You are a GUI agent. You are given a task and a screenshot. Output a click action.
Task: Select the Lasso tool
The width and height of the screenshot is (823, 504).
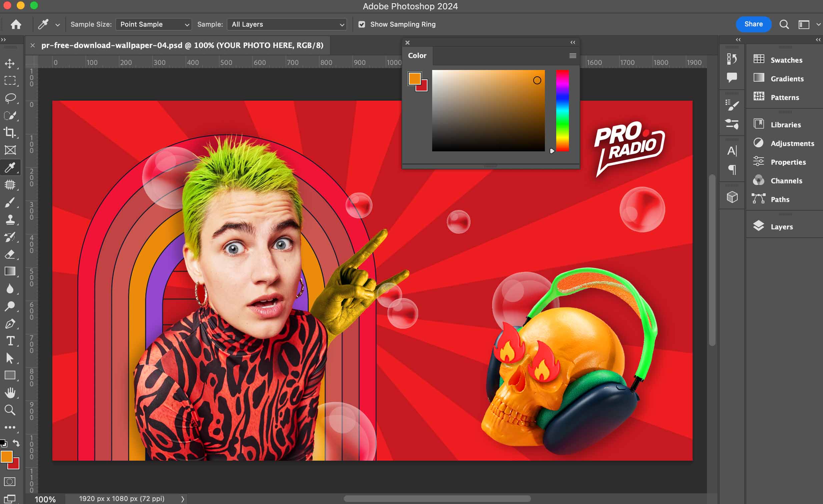pyautogui.click(x=10, y=98)
